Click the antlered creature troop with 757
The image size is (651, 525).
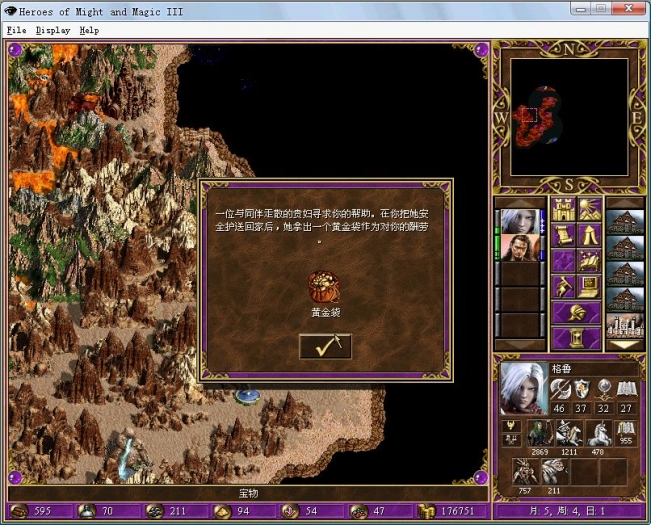point(525,472)
